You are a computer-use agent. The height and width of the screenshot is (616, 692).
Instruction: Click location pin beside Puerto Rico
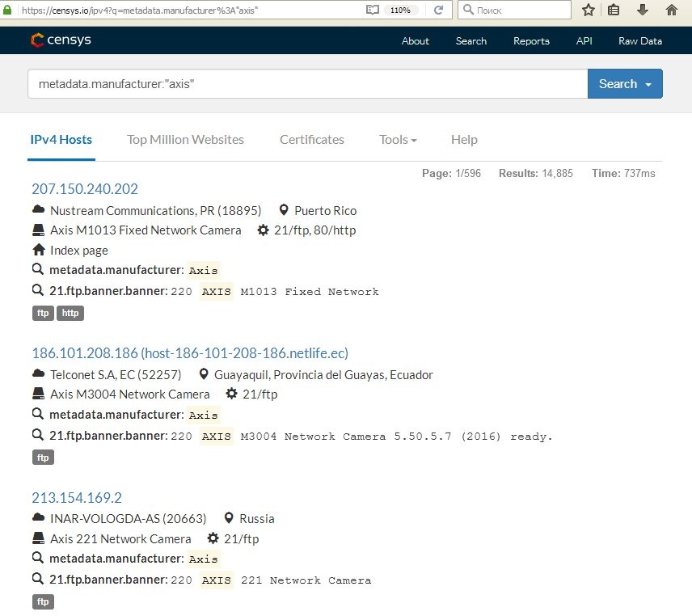coord(284,210)
